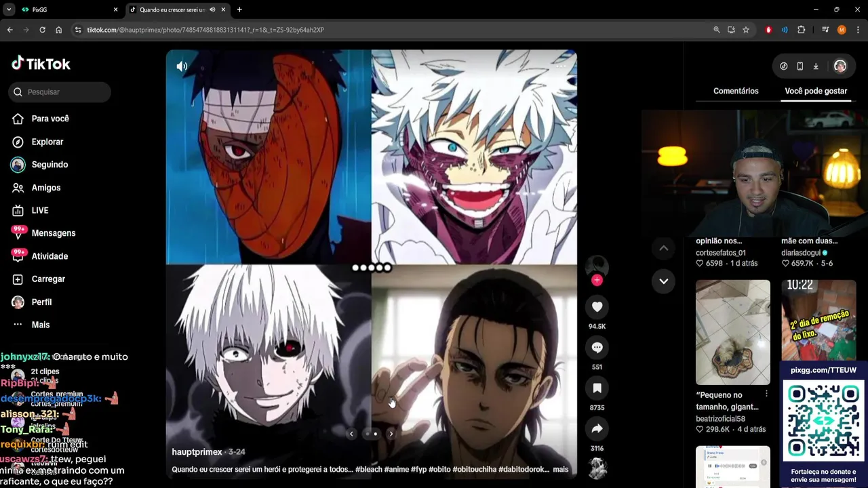
Task: Click the TikTok logo
Action: click(x=41, y=64)
